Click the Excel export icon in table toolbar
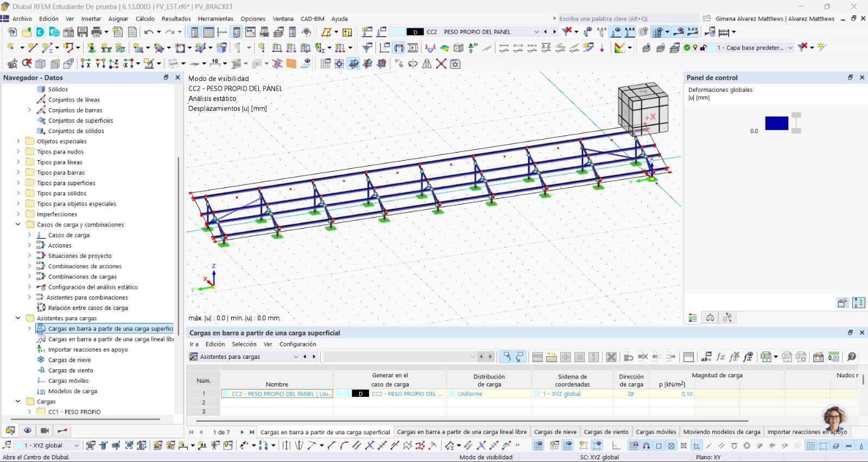Image resolution: width=868 pixels, height=462 pixels. pyautogui.click(x=765, y=357)
